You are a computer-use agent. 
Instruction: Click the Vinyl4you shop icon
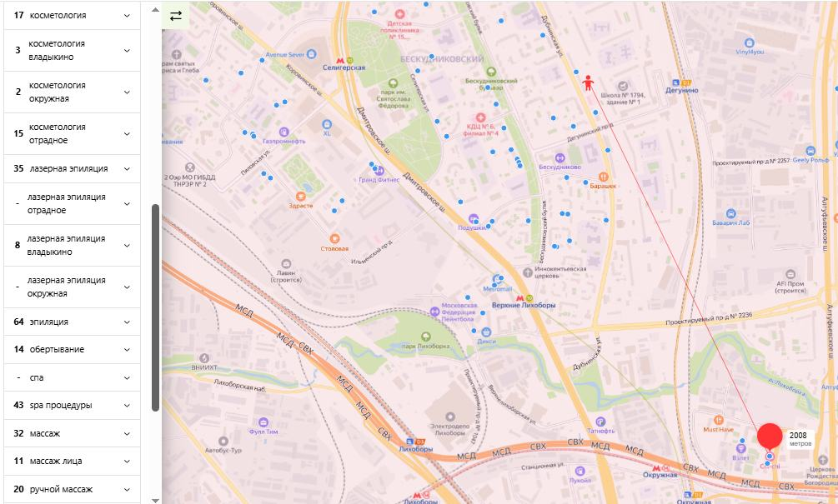coord(750,42)
